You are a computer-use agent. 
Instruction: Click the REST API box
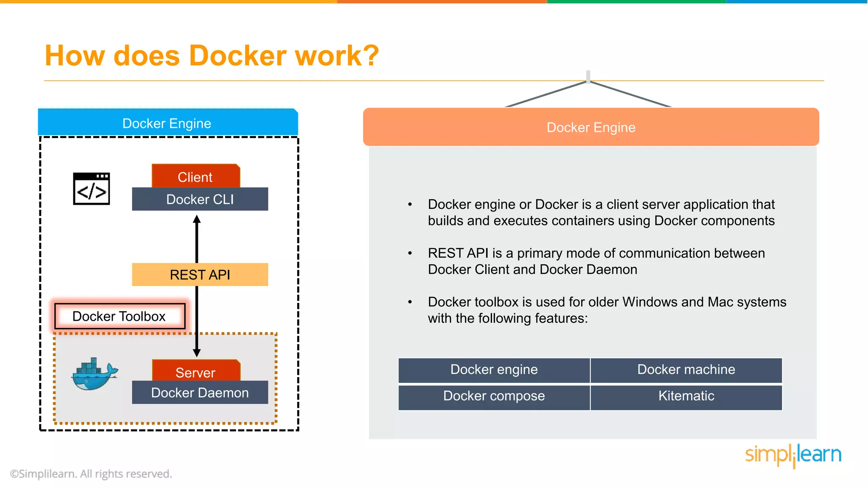pos(200,274)
